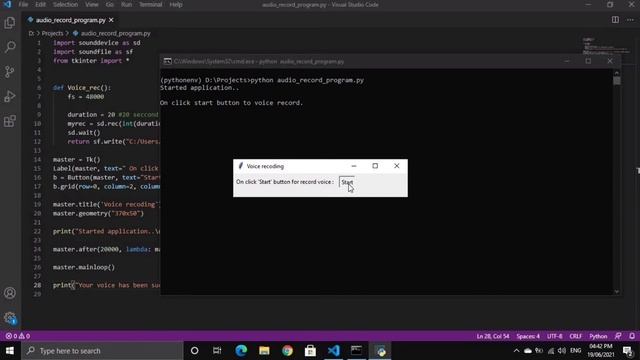Change CRLF line ending in status bar
The height and width of the screenshot is (360, 640).
[576, 336]
